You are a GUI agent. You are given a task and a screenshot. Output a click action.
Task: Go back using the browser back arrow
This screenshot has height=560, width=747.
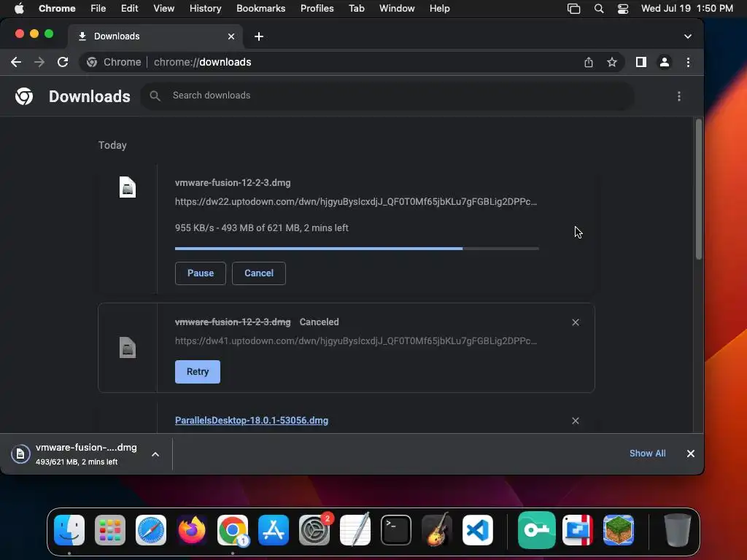coord(16,62)
